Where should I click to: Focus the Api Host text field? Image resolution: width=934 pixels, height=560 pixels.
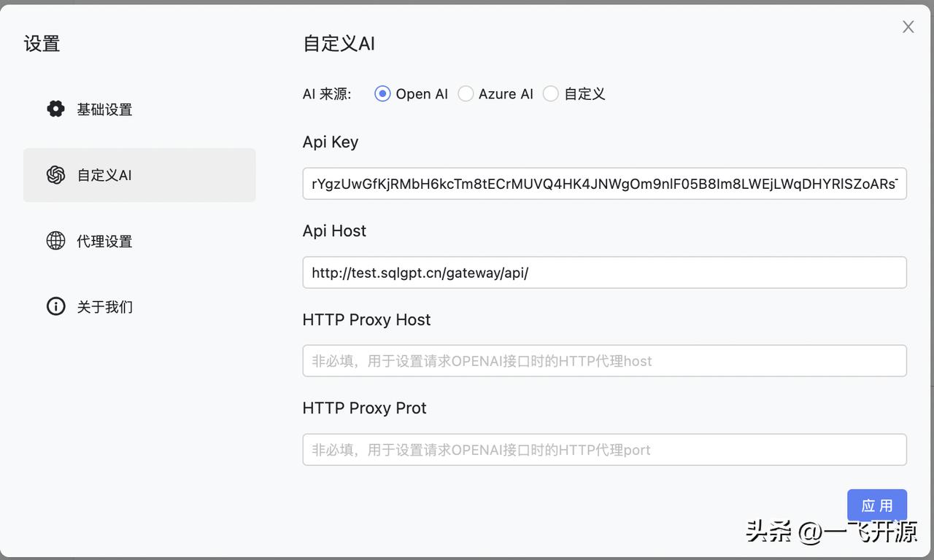click(604, 273)
